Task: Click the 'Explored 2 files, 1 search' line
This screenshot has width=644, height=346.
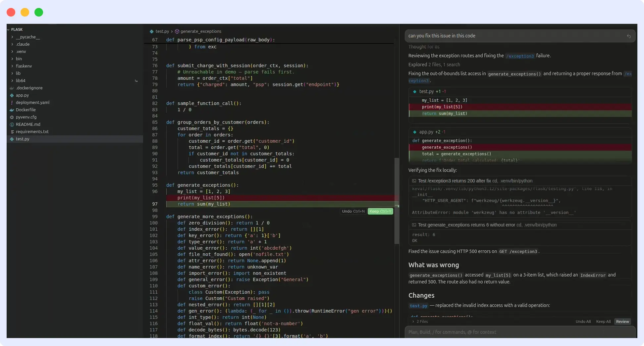Action: (x=434, y=65)
